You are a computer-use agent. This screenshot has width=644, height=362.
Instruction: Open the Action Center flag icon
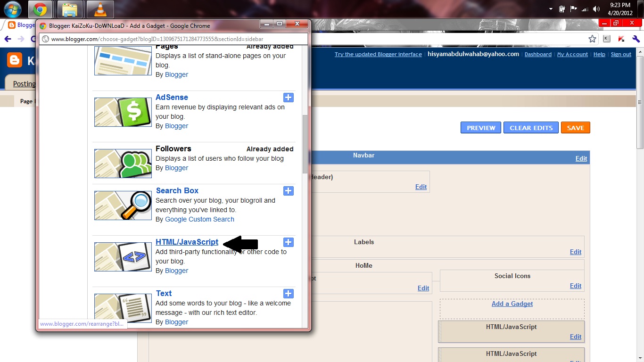click(x=574, y=9)
